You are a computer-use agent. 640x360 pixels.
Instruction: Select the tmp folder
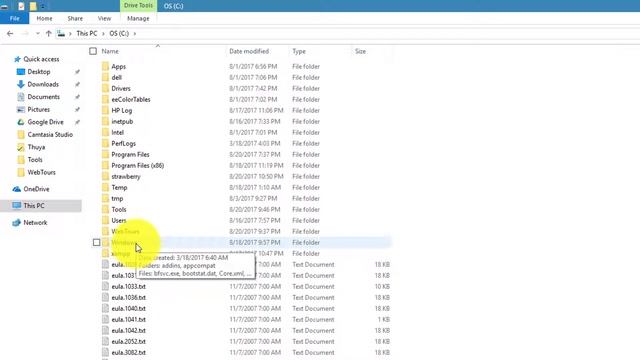[x=117, y=199]
